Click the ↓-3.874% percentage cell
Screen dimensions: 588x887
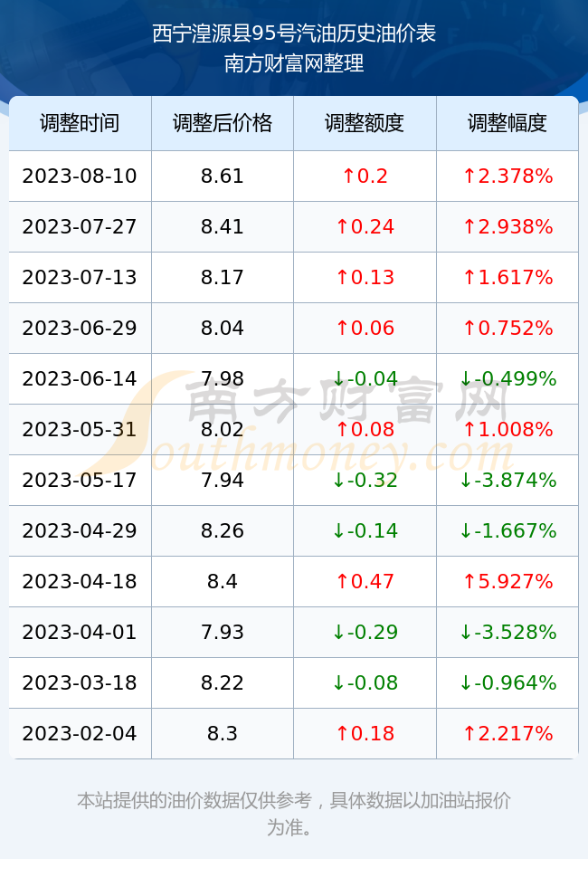507,481
